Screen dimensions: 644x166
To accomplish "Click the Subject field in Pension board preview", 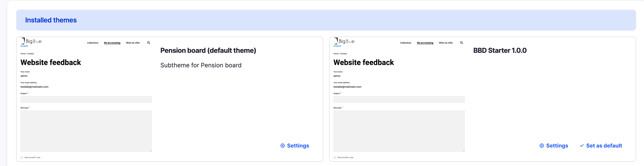I will point(86,99).
